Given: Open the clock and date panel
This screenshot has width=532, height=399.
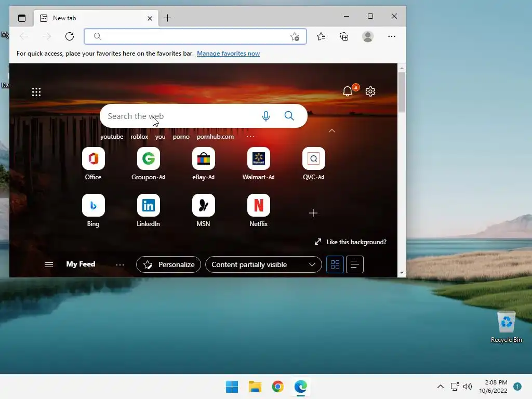Looking at the screenshot, I should pos(493,387).
